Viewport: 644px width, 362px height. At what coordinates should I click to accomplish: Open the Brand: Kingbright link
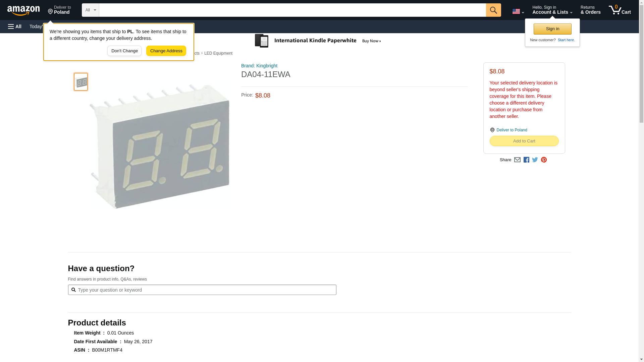pos(259,66)
